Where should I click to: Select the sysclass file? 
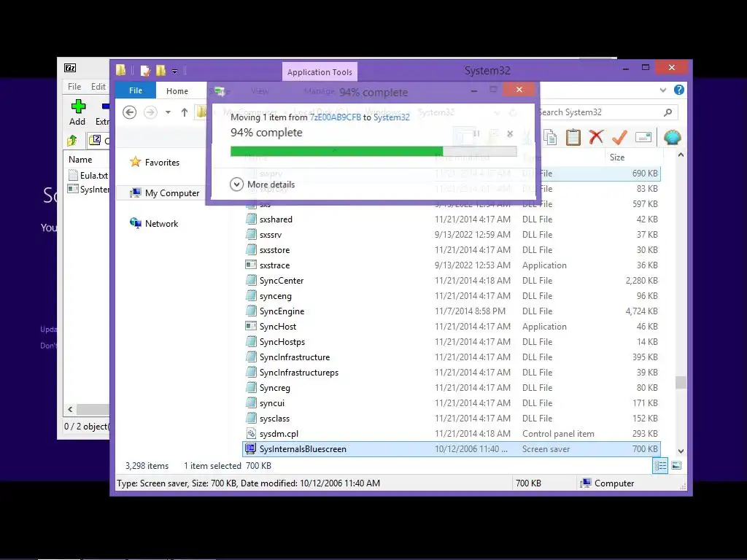pyautogui.click(x=452, y=418)
